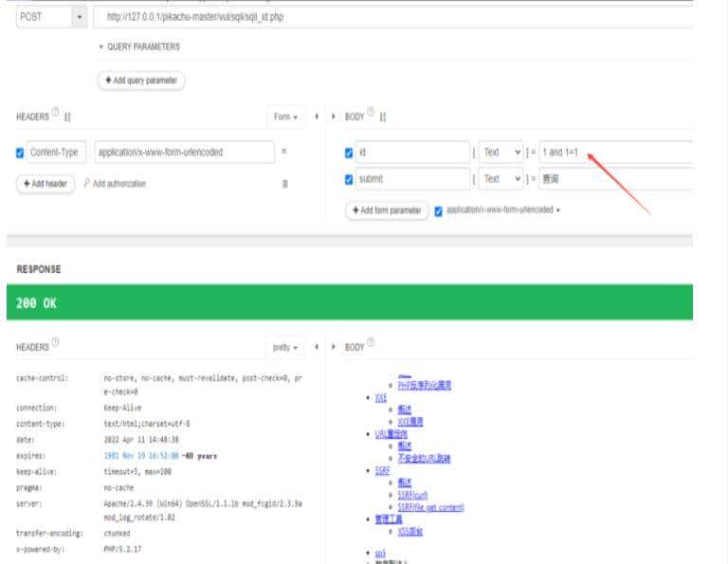Click the PHP/5.2.17 x-powered-by value
728x564 pixels.
[122, 549]
